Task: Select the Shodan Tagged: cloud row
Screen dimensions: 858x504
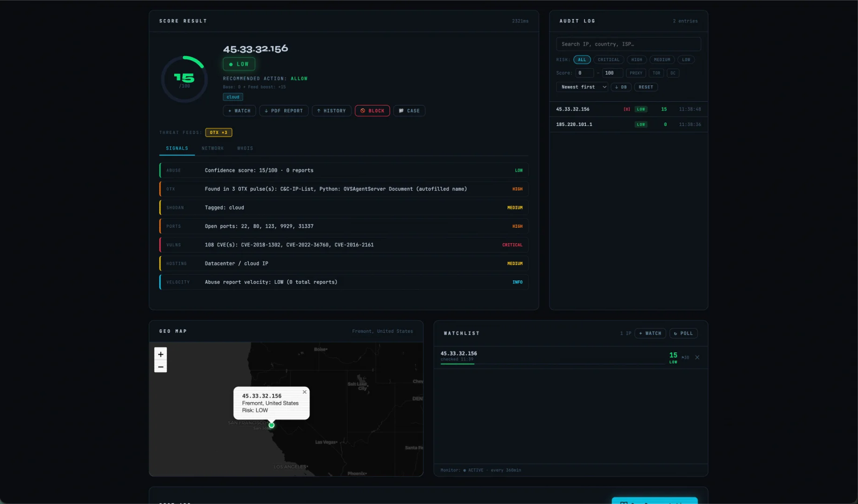Action: (x=344, y=208)
